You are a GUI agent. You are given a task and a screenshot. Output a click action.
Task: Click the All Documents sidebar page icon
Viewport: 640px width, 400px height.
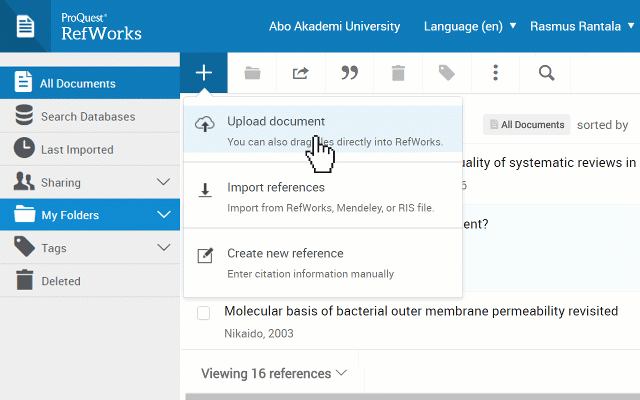[23, 82]
